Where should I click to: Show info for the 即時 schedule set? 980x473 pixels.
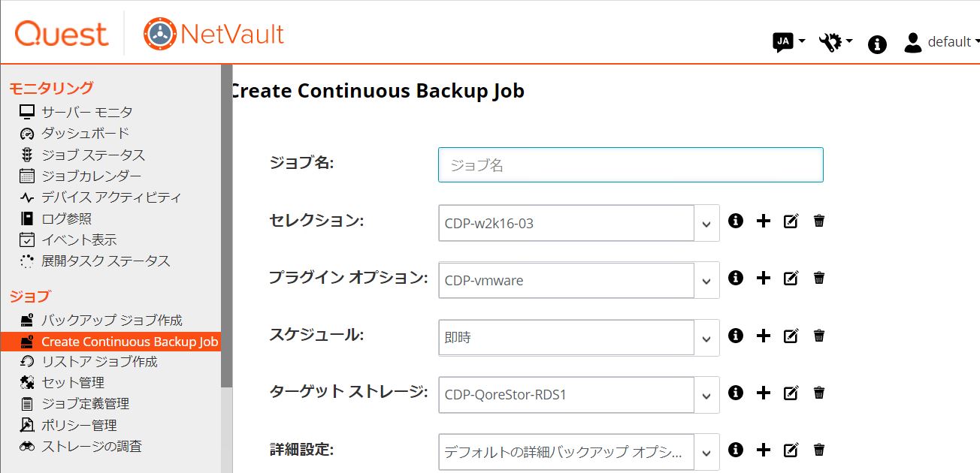coord(736,335)
